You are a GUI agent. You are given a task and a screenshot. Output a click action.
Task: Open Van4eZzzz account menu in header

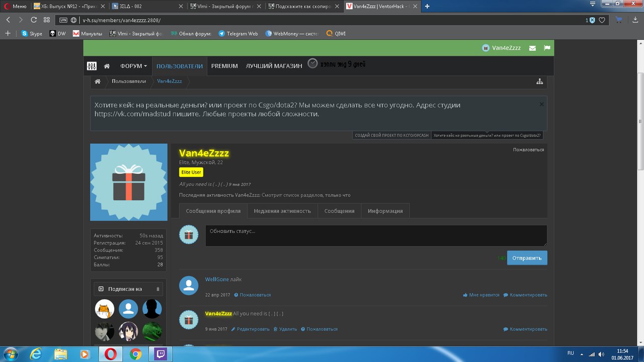click(x=503, y=48)
